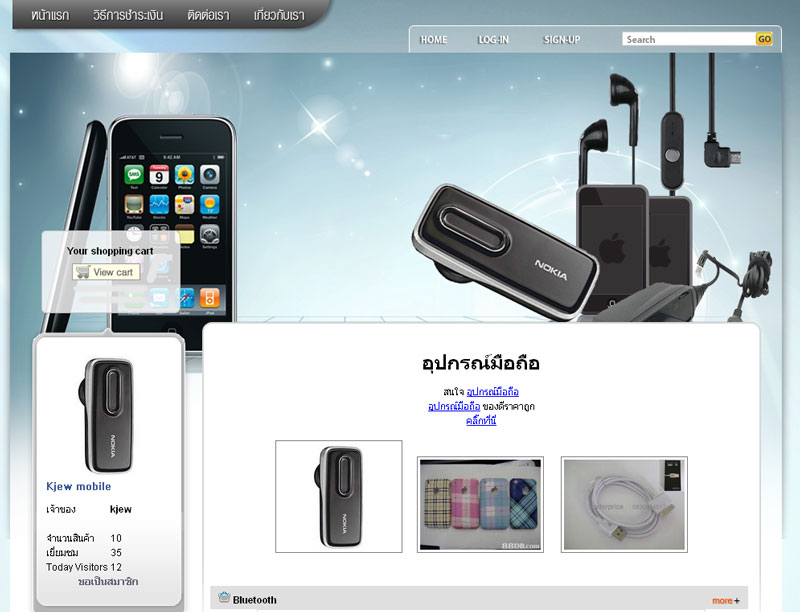The height and width of the screenshot is (612, 800).
Task: Click the 'เยี่ยมชม 35' visits text
Action: click(84, 552)
